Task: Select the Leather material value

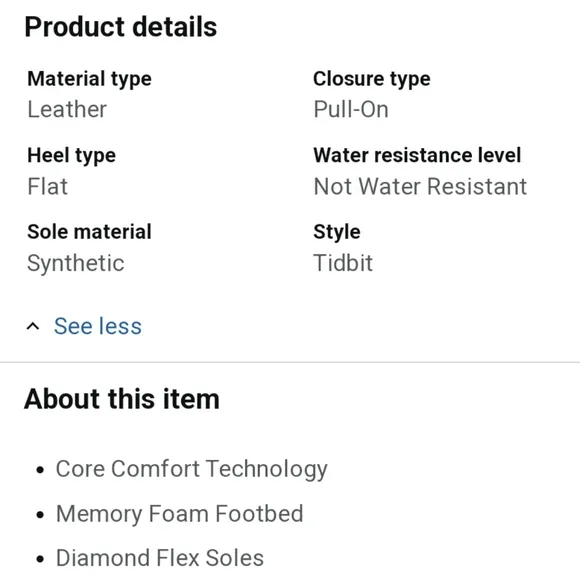Action: (67, 109)
